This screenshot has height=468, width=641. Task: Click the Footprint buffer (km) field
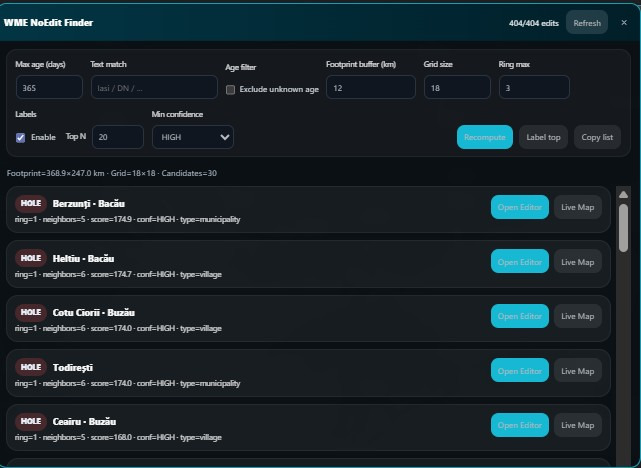click(x=370, y=88)
